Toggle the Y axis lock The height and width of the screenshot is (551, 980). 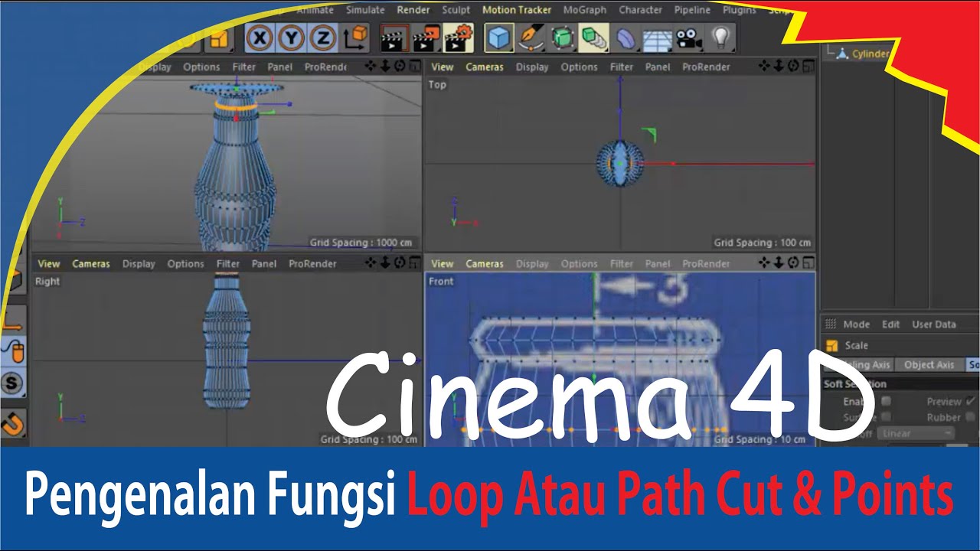292,37
